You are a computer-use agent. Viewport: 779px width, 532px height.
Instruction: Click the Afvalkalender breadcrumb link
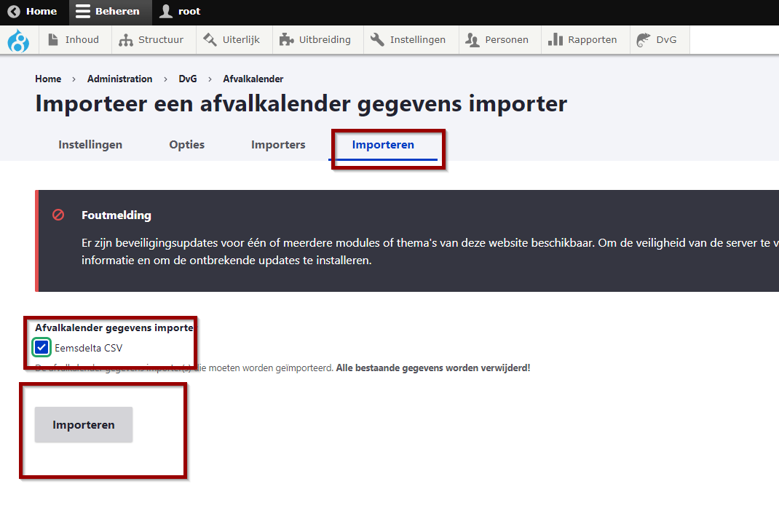pyautogui.click(x=253, y=79)
